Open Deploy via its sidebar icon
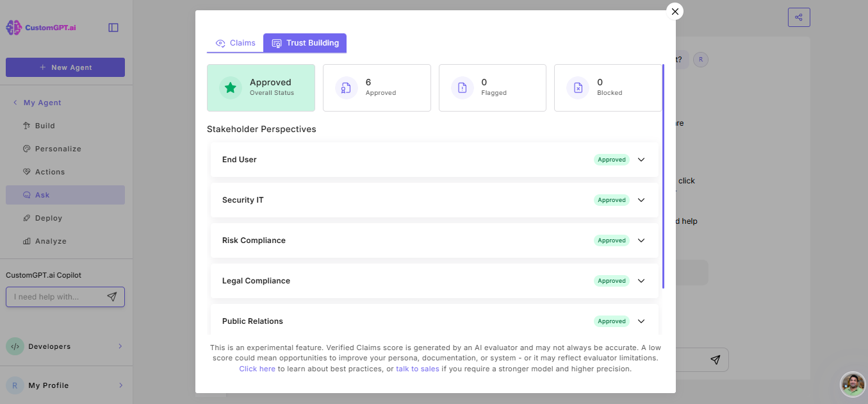 tap(27, 217)
